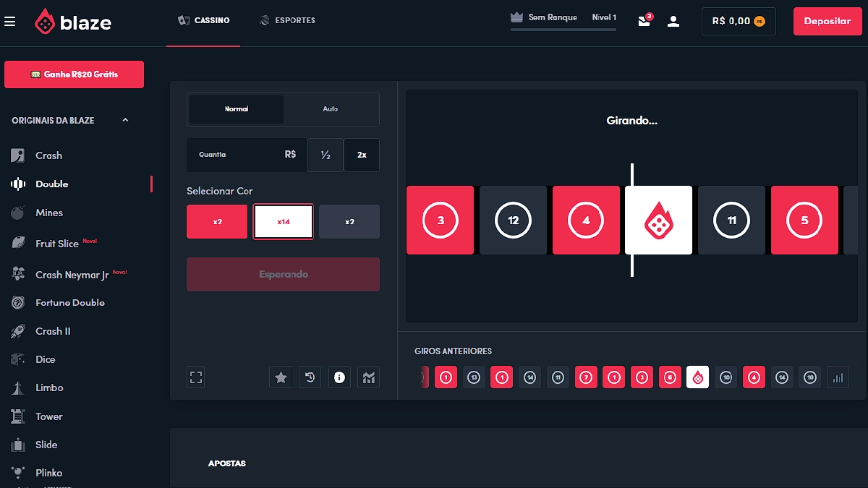This screenshot has height=488, width=868.
Task: Click the Nível 1 label
Action: tap(604, 17)
